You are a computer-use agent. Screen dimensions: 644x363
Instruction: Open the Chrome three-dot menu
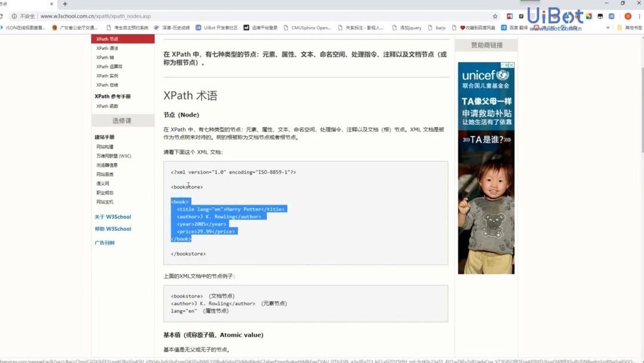pyautogui.click(x=639, y=16)
